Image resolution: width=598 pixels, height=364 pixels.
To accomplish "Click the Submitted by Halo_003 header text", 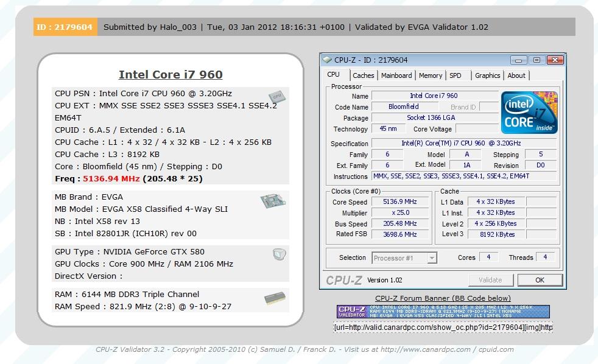I will [x=150, y=27].
